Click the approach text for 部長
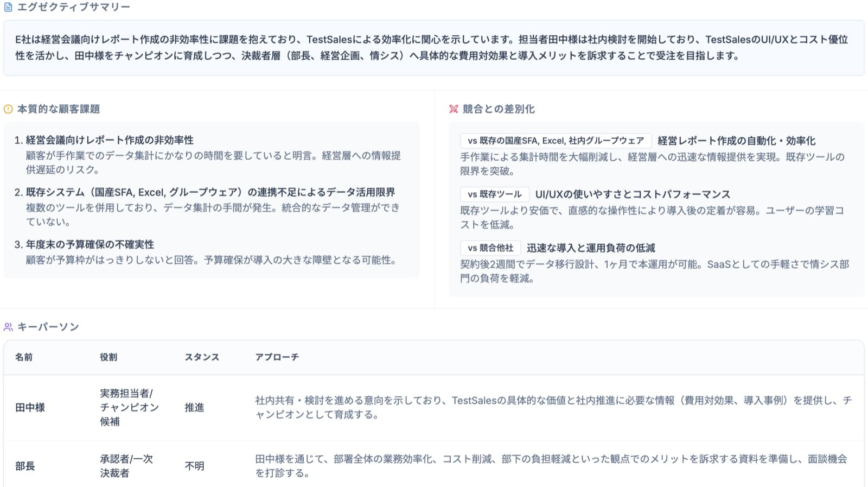Viewport: 868px width, 487px height. coord(551,466)
